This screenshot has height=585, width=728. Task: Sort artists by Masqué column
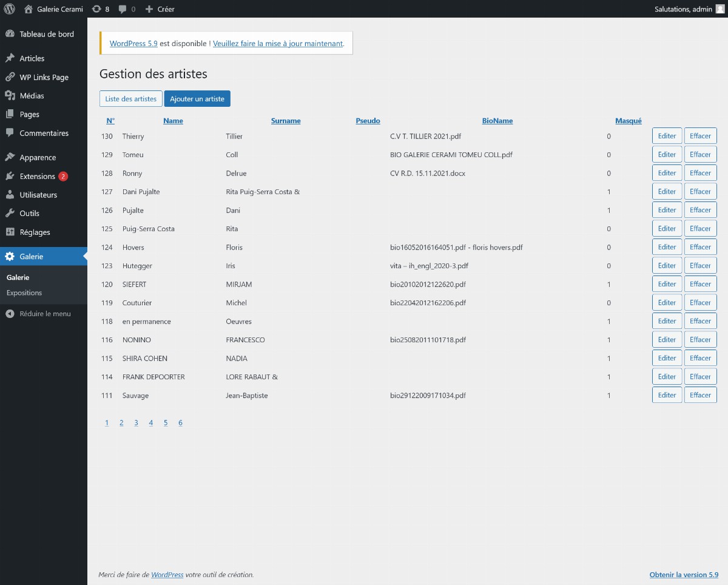[628, 121]
